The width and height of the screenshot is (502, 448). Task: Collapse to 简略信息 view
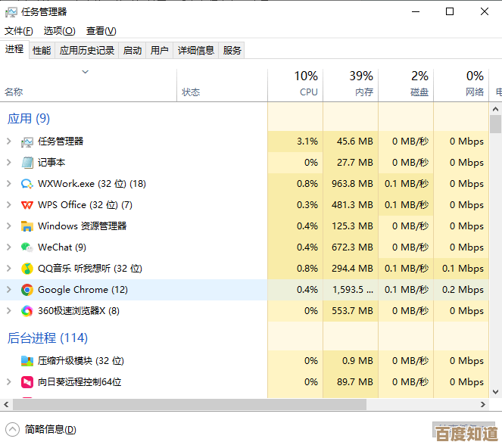pyautogui.click(x=42, y=429)
